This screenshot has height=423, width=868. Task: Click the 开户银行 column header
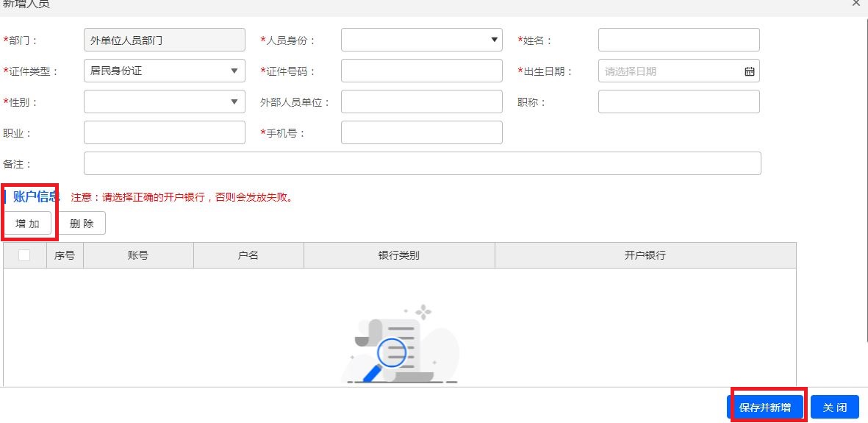pyautogui.click(x=645, y=255)
